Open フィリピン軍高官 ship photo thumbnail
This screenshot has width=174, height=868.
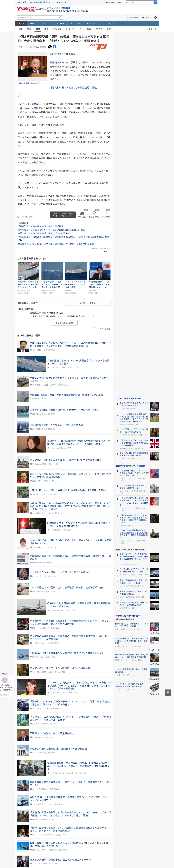[x=76, y=271]
